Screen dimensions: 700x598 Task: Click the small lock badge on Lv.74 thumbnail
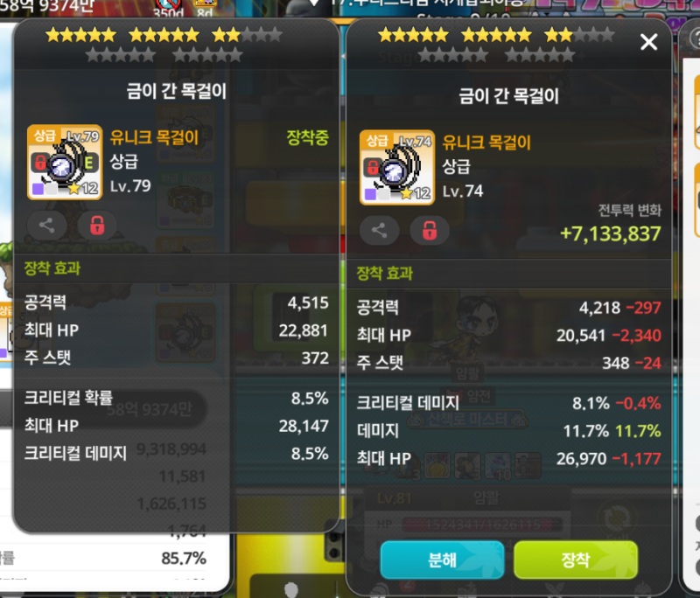click(372, 168)
